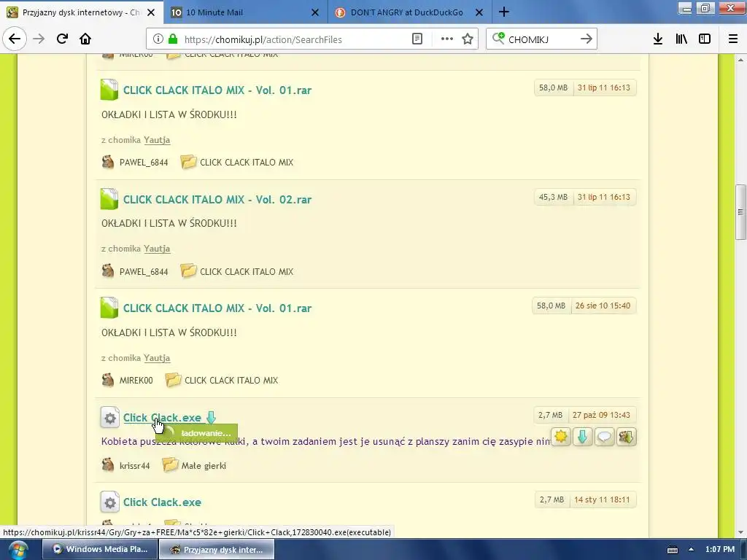Open the Library bookmarks panel

(x=681, y=39)
